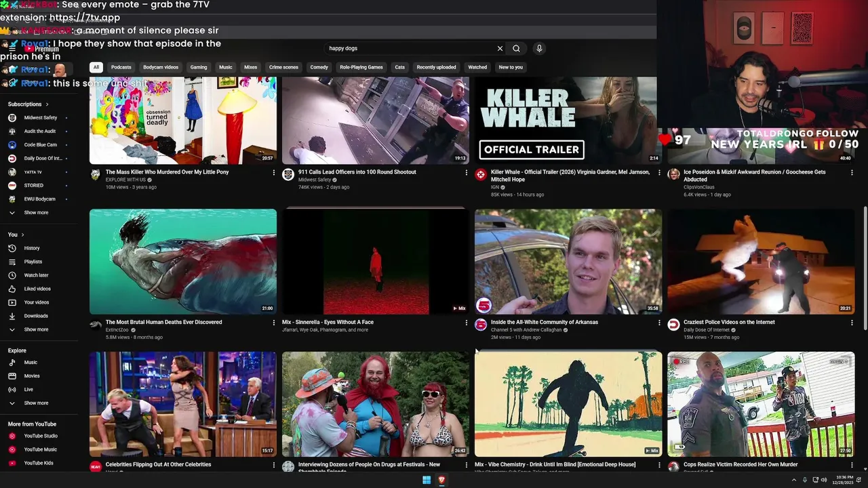Screen dimensions: 868x488
Task: Select the Mixes chip
Action: point(251,67)
